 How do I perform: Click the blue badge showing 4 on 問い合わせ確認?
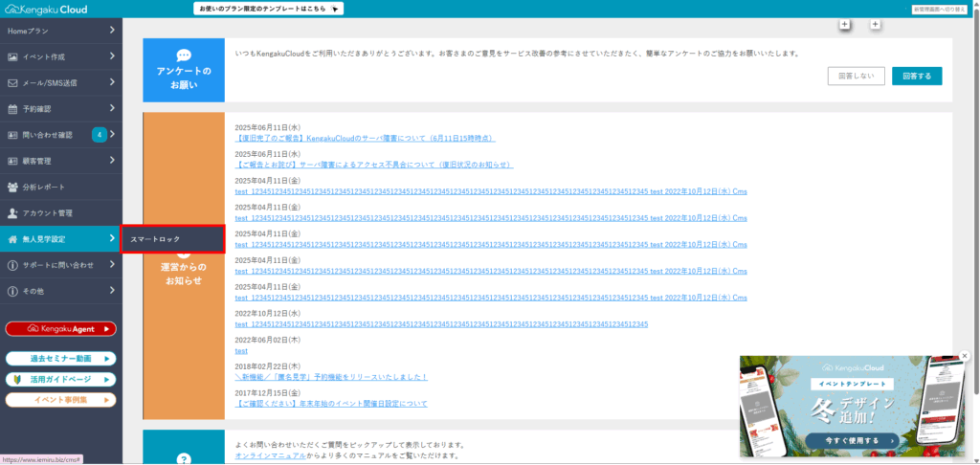point(100,134)
